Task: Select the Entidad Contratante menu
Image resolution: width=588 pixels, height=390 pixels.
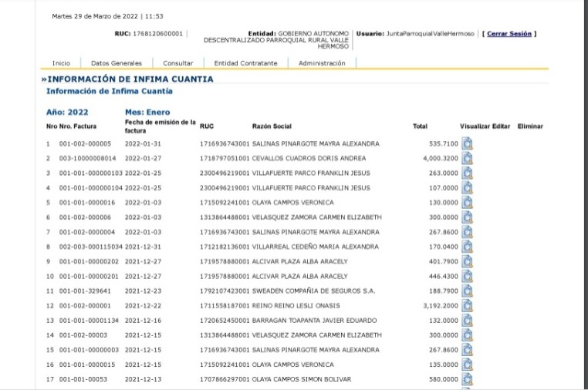Action: (245, 63)
